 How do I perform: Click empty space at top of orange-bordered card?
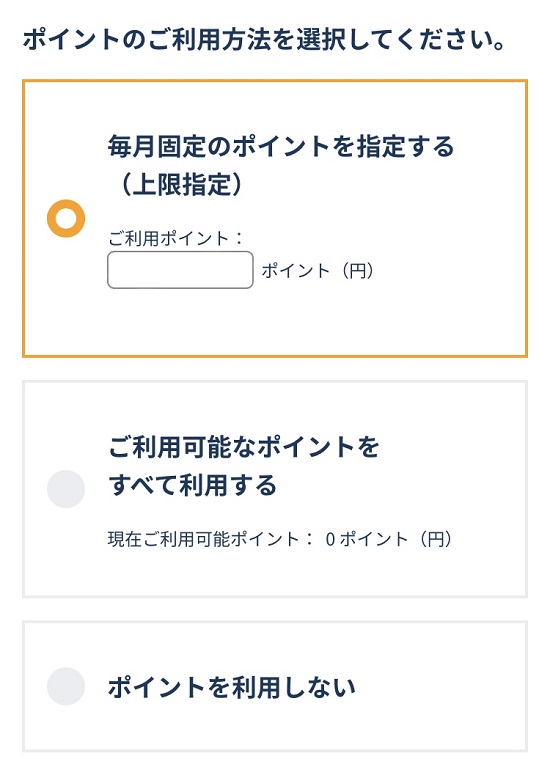click(x=274, y=105)
